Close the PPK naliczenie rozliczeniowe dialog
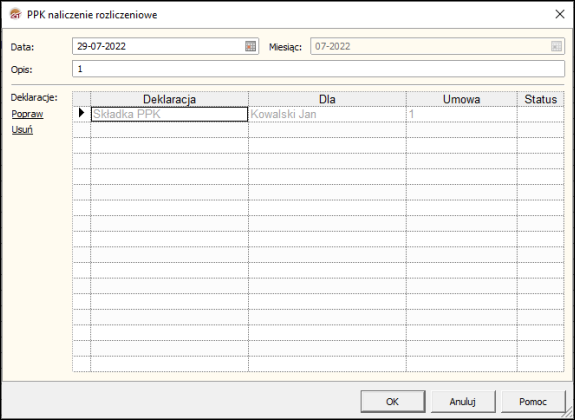This screenshot has width=575, height=420. [x=560, y=14]
